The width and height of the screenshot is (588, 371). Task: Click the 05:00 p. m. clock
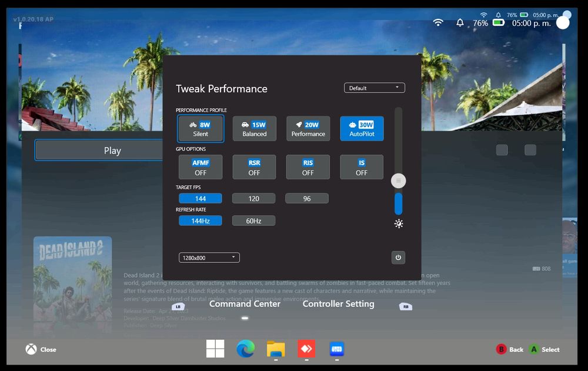[532, 23]
